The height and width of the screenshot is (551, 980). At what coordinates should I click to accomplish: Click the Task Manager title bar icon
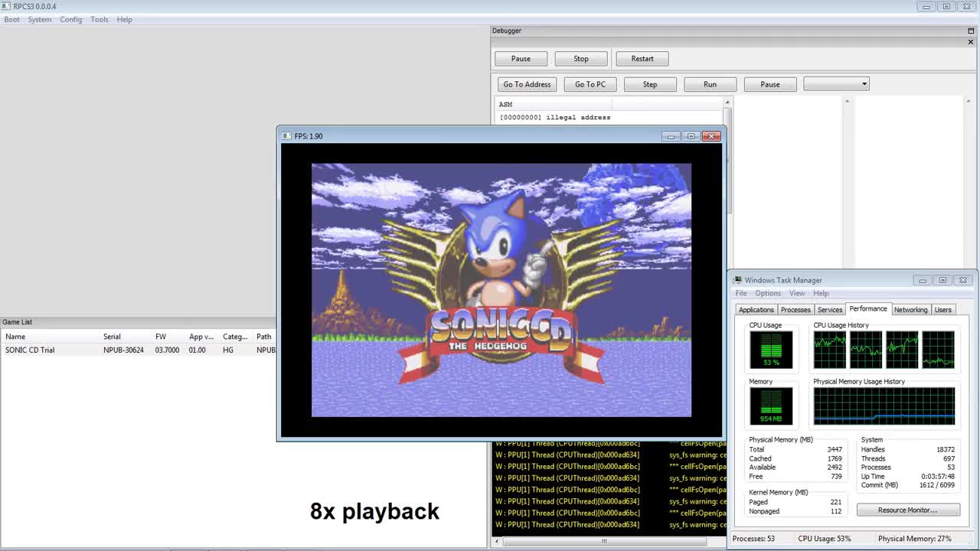737,280
